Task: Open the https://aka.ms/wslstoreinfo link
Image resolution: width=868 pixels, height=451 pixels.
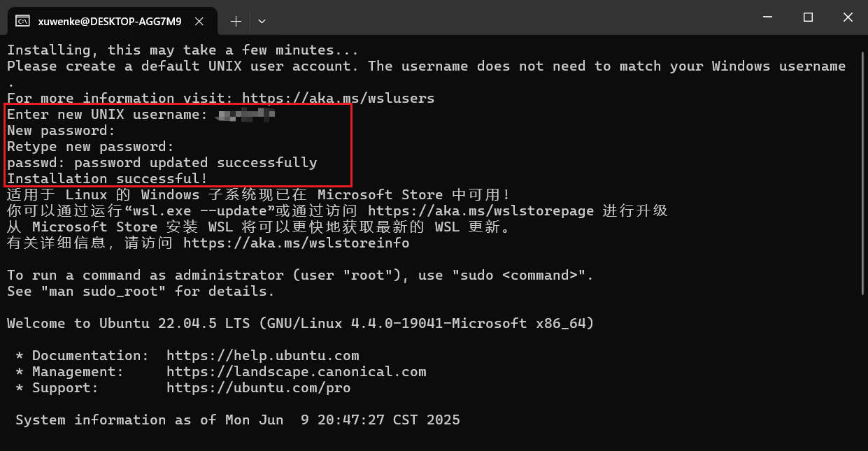Action: coord(297,243)
